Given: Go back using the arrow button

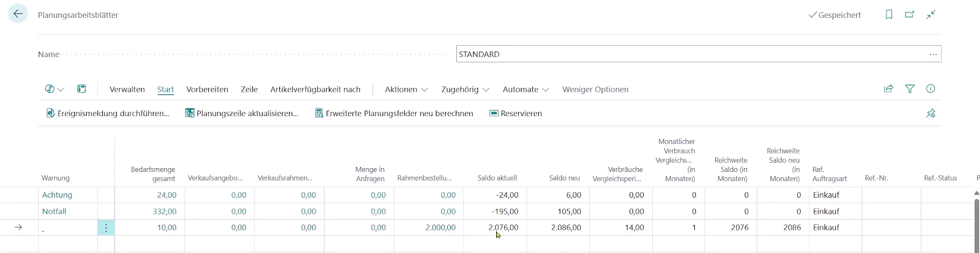Looking at the screenshot, I should (x=18, y=14).
